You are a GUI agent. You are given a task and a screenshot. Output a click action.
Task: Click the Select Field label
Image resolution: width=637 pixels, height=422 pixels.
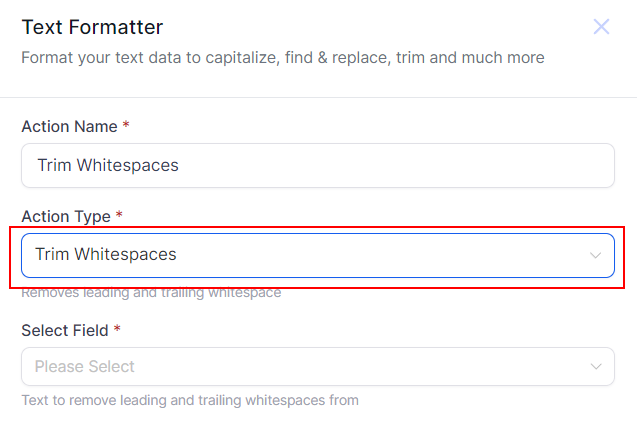click(64, 330)
